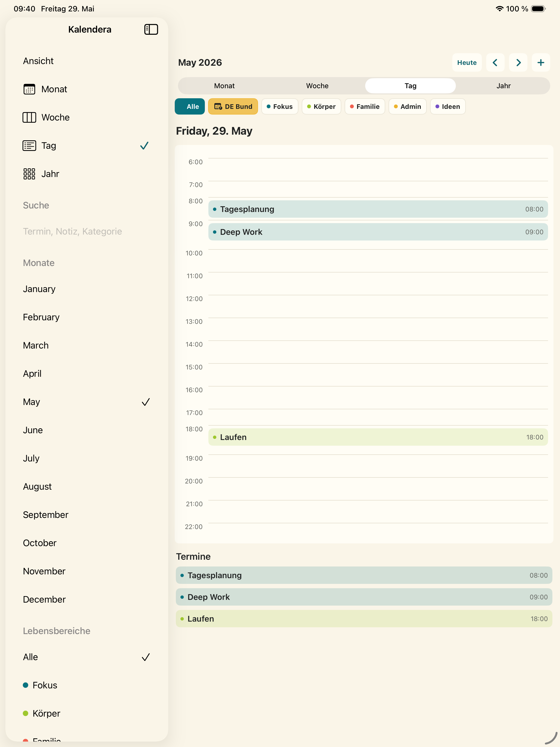Switch to the Monat tab

224,86
